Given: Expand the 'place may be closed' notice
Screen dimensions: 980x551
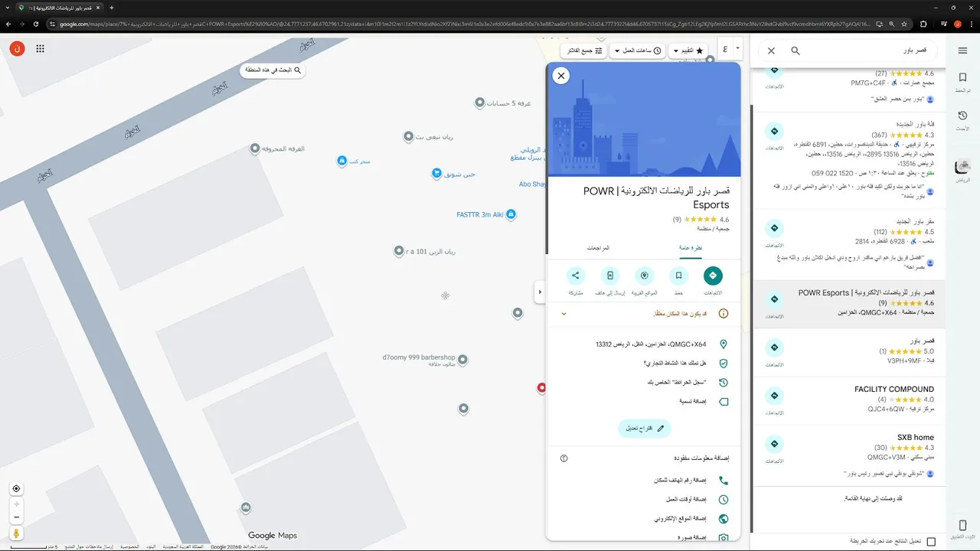Looking at the screenshot, I should [x=564, y=314].
